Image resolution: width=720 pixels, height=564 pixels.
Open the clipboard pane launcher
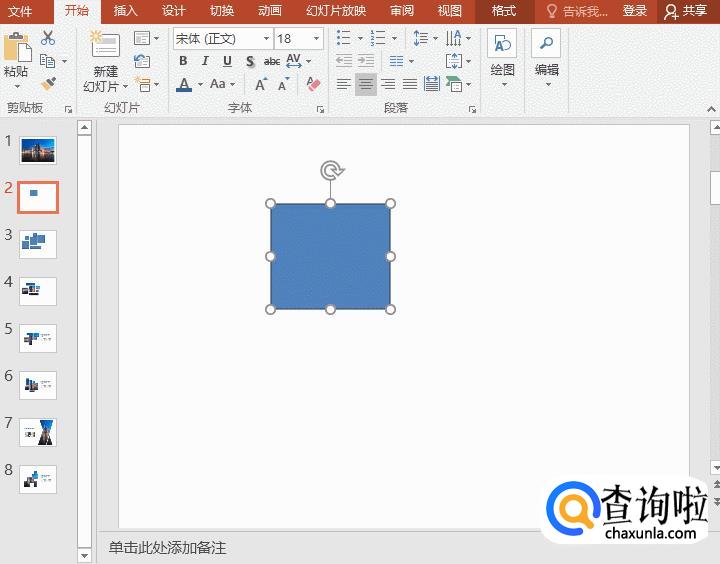coord(68,109)
